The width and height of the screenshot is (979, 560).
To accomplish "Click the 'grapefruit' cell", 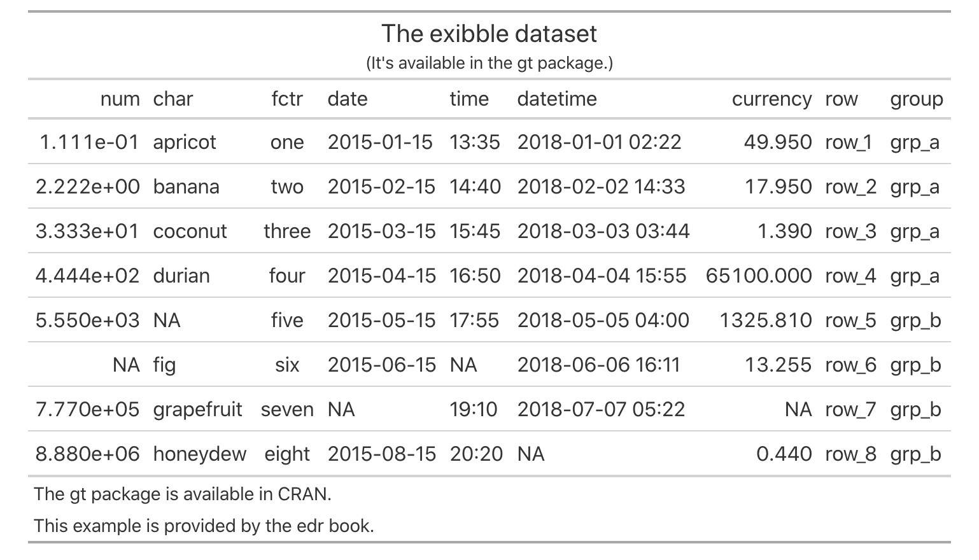I will tap(197, 409).
